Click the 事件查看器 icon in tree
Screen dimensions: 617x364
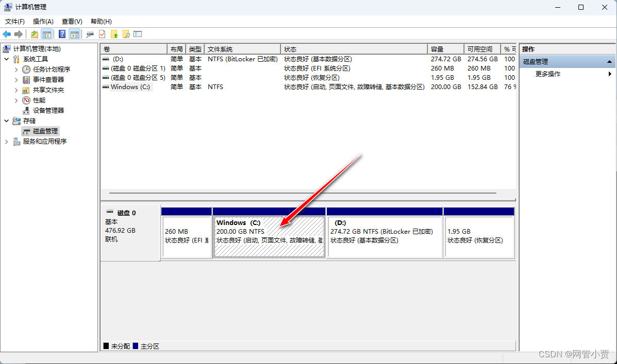(26, 80)
